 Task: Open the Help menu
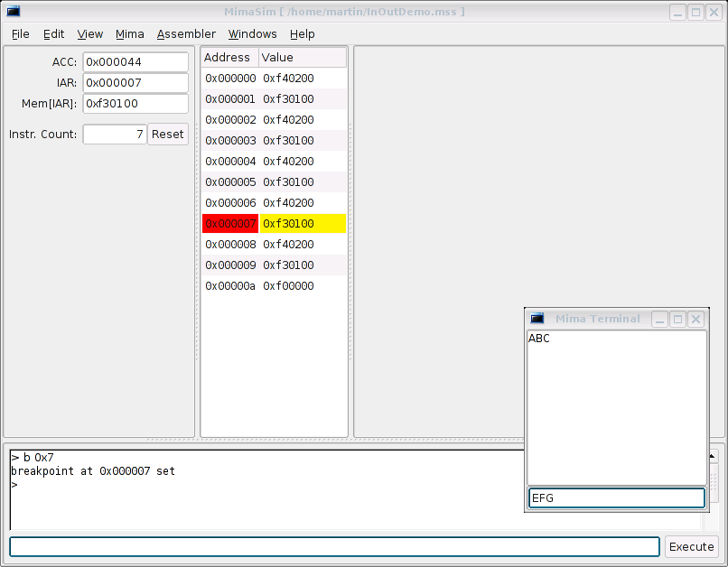click(x=303, y=33)
